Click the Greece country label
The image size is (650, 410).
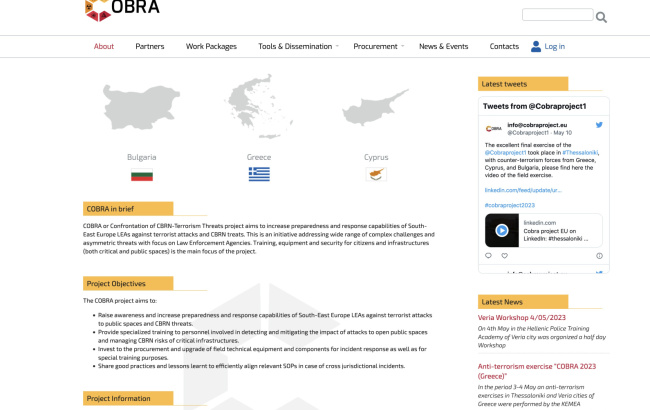[x=259, y=157]
